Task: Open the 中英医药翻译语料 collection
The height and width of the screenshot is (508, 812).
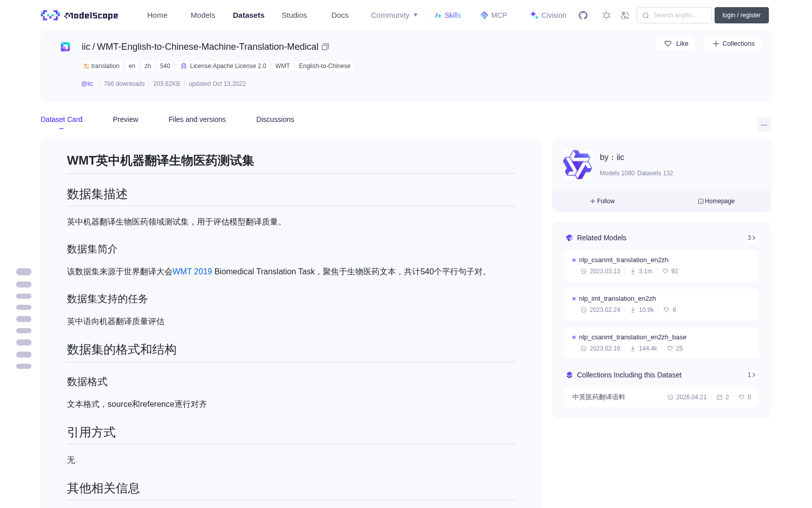Action: pyautogui.click(x=599, y=397)
